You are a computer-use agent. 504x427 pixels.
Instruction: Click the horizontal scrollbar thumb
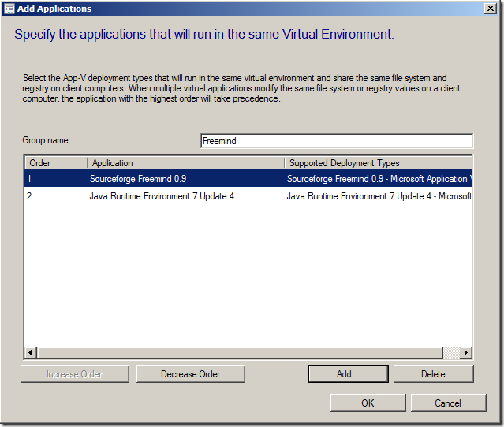click(240, 352)
